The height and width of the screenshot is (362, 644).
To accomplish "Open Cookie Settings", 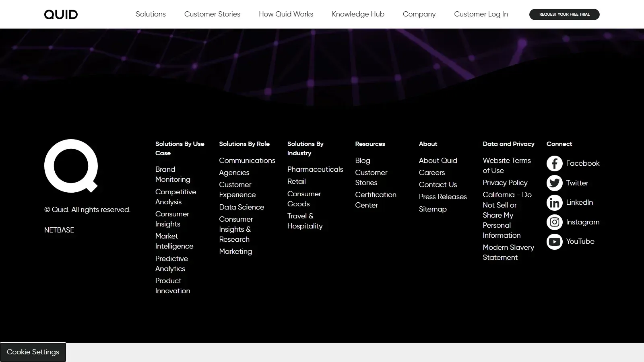I will pyautogui.click(x=33, y=352).
